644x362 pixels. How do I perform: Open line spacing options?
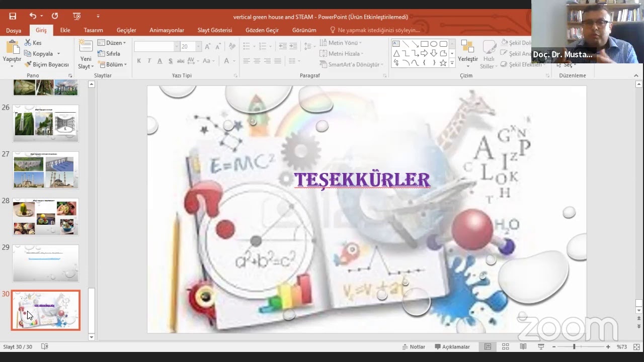tap(308, 46)
